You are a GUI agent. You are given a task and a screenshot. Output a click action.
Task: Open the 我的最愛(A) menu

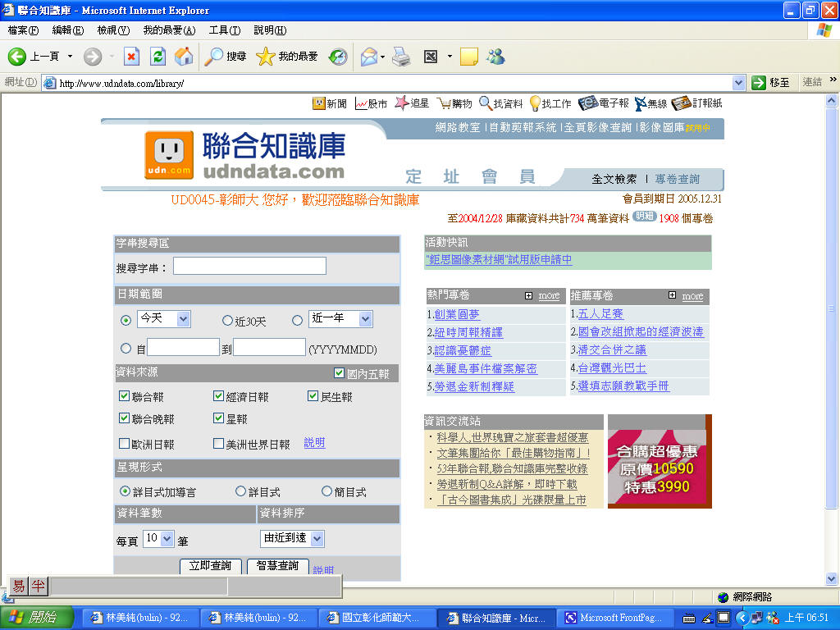[169, 30]
